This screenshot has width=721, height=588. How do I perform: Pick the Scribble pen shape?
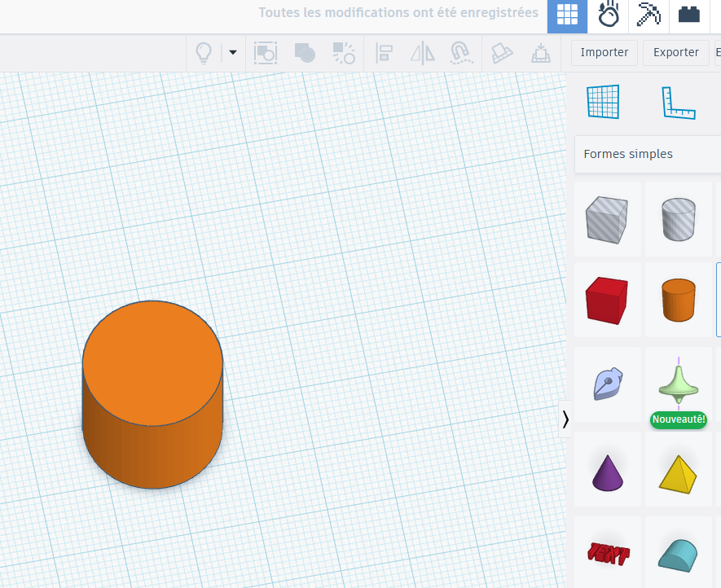[608, 384]
